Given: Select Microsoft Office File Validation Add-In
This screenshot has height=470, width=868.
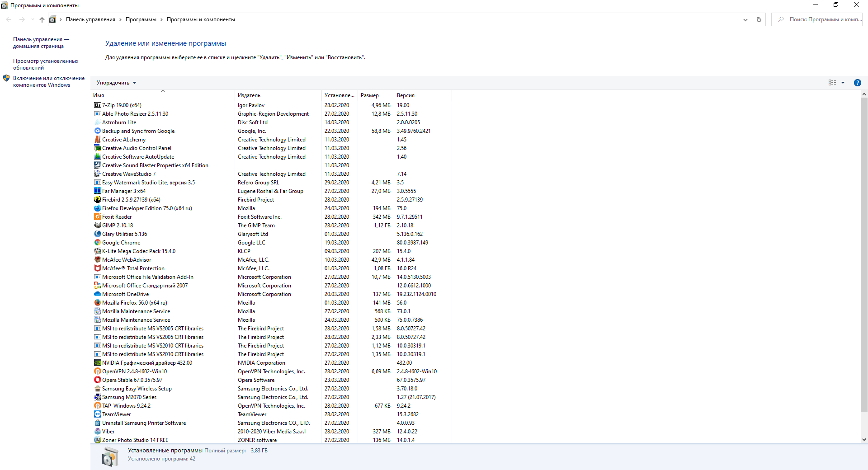Looking at the screenshot, I should 271,277.
